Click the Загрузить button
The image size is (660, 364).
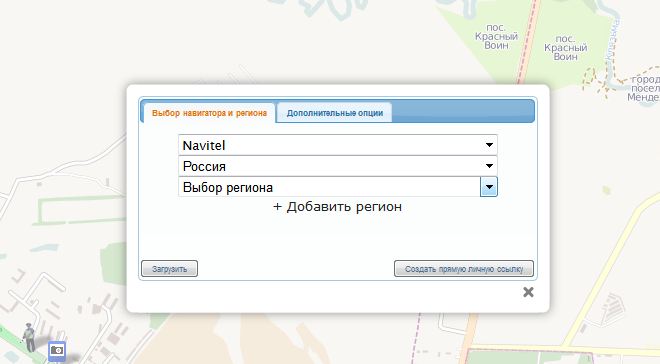click(x=169, y=268)
